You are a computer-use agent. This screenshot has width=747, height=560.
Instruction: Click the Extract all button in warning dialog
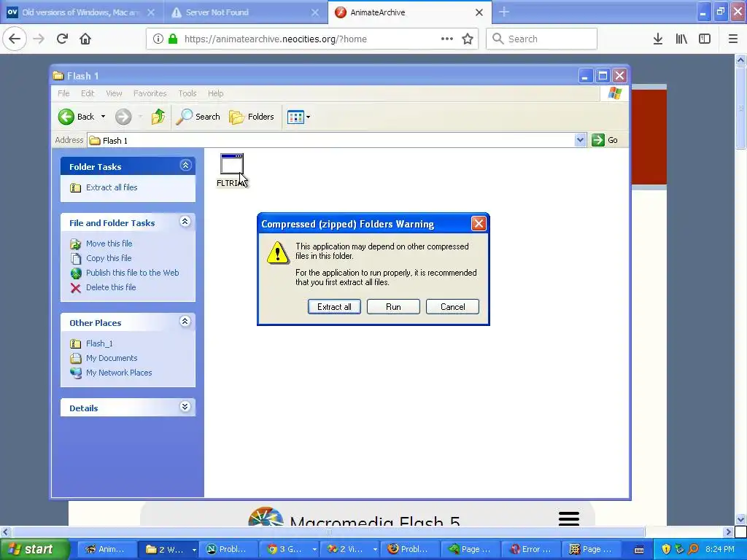pyautogui.click(x=334, y=307)
